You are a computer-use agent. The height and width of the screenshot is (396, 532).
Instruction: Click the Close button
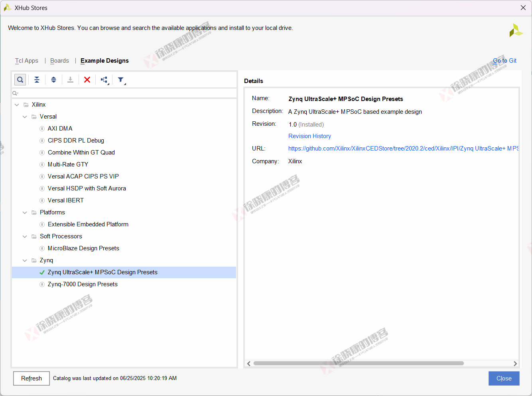(x=504, y=378)
